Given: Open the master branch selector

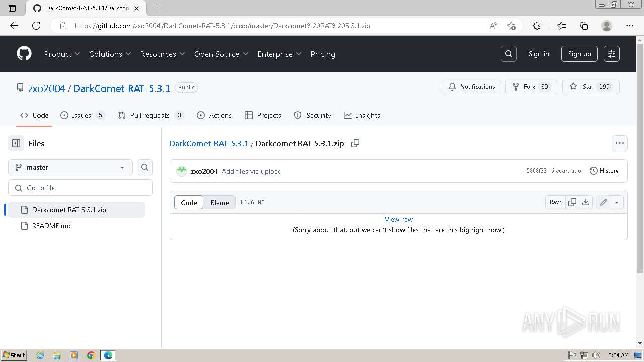Looking at the screenshot, I should (70, 167).
